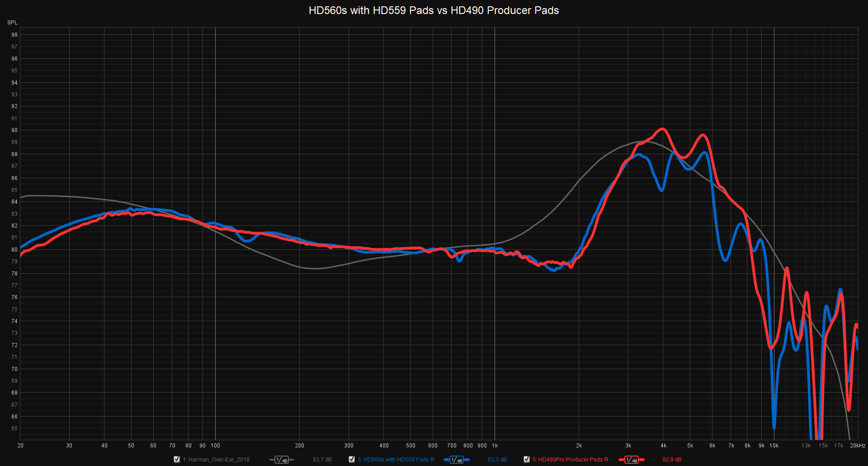Click the 4k frequency axis label
868x466 pixels.
[663, 446]
